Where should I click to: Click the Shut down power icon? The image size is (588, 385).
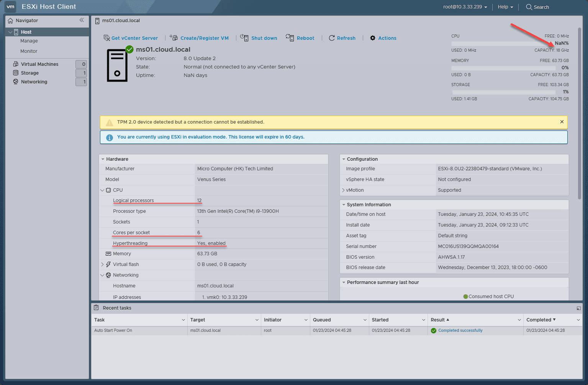tap(244, 38)
